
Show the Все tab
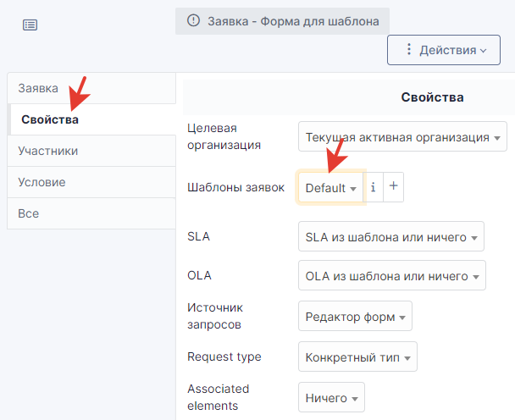pyautogui.click(x=91, y=213)
